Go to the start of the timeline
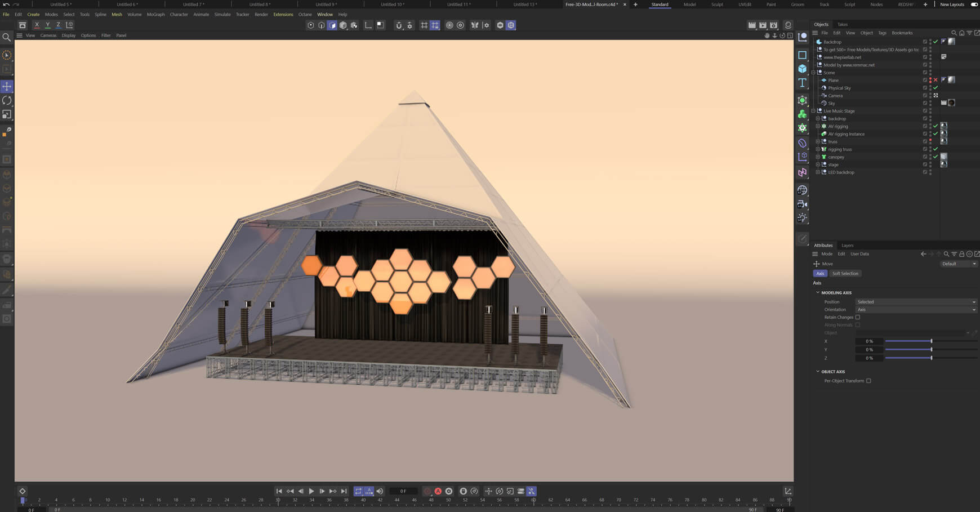980x512 pixels. tap(279, 491)
